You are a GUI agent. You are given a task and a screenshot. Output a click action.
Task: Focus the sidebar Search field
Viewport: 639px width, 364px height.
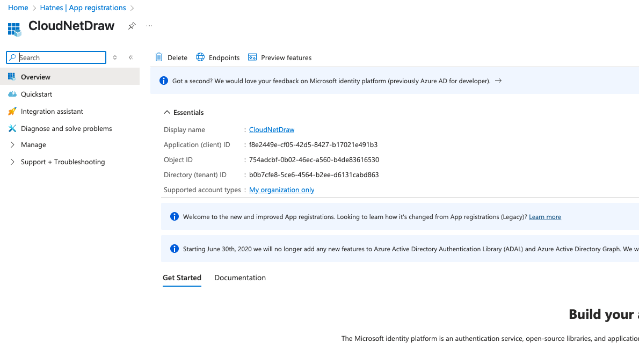pyautogui.click(x=56, y=57)
